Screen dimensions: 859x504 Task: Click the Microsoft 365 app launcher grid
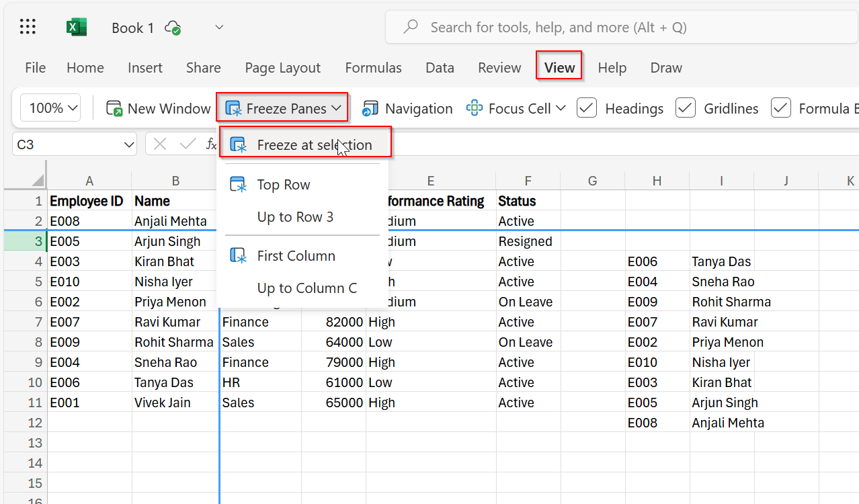click(27, 26)
